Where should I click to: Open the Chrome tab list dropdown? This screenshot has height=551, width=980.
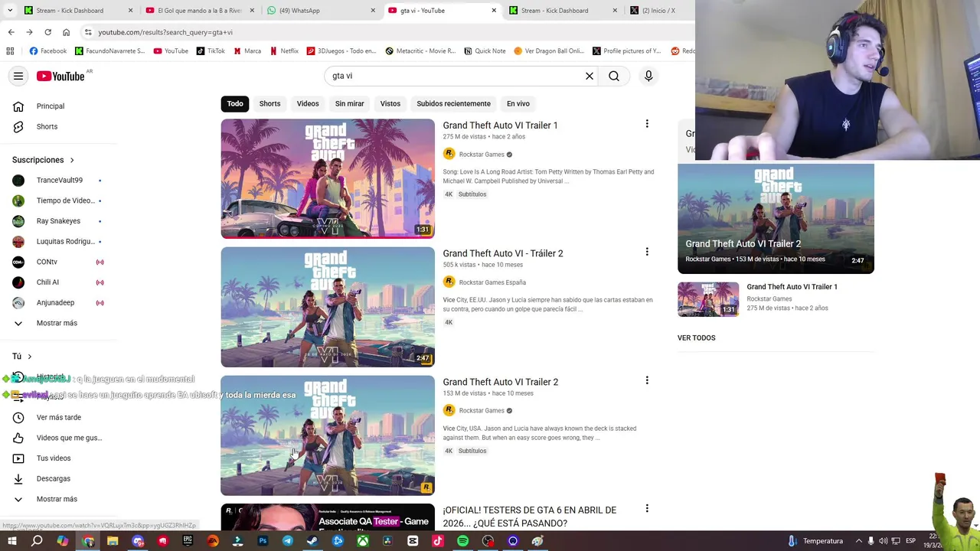(10, 11)
